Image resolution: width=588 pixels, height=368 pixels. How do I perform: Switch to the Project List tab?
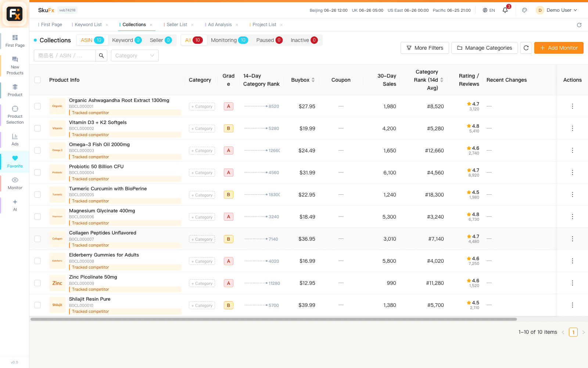point(264,25)
